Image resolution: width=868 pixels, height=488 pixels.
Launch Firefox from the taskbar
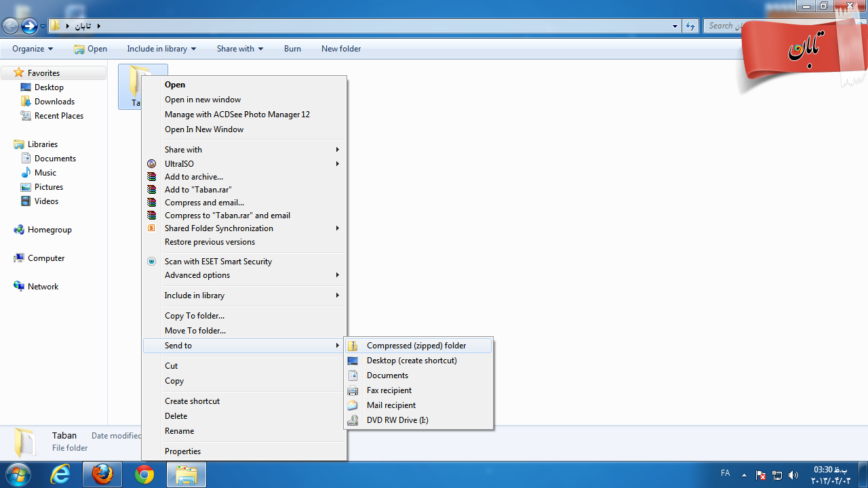[102, 475]
